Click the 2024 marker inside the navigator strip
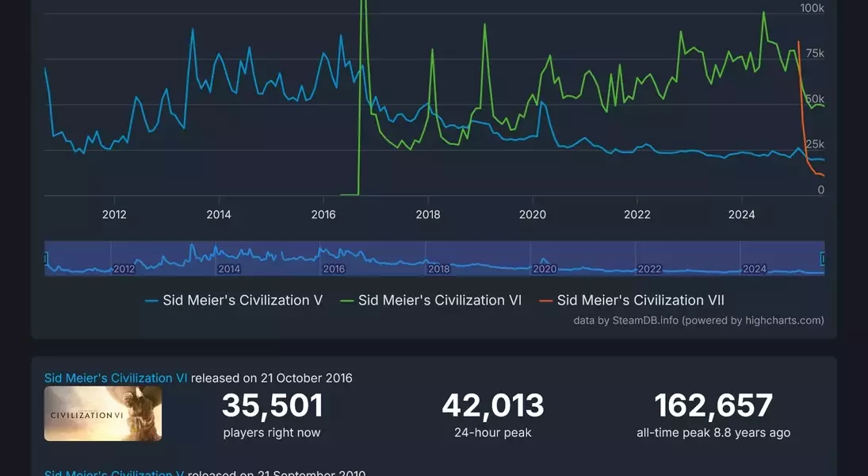Screen dimensions: 868x476 pyautogui.click(x=755, y=269)
